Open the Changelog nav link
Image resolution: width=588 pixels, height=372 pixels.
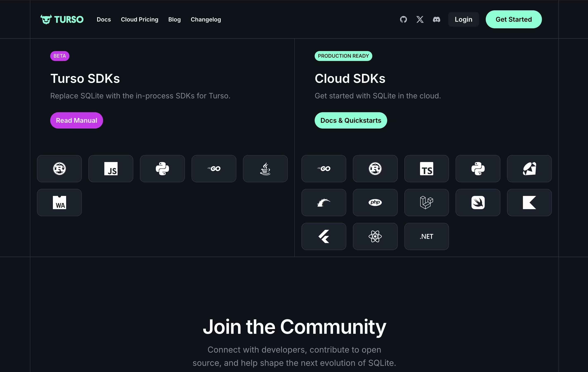(206, 19)
